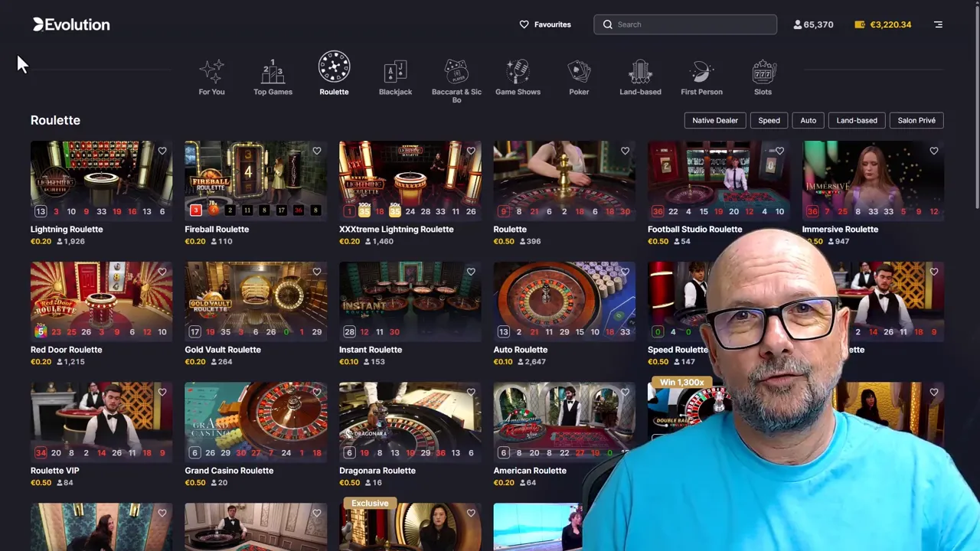
Task: Filter by Salon Privé
Action: [916, 120]
